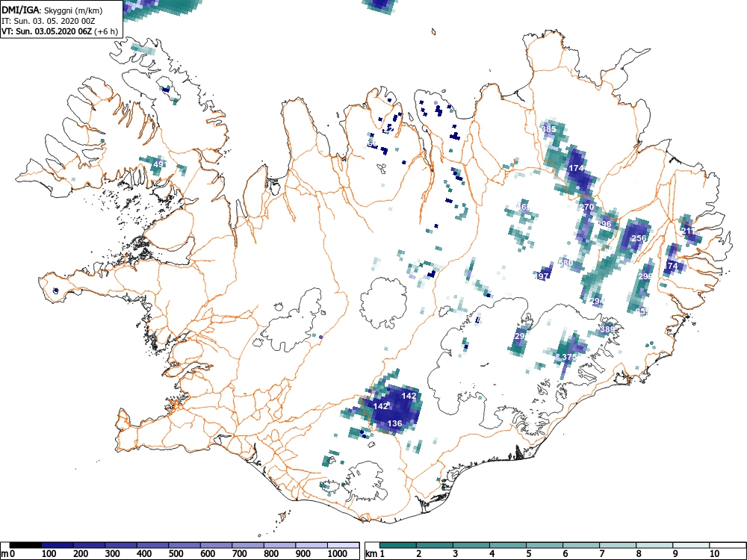Viewport: 747px width, 560px height.
Task: Click the '299' visibility value on the map
Action: point(645,276)
